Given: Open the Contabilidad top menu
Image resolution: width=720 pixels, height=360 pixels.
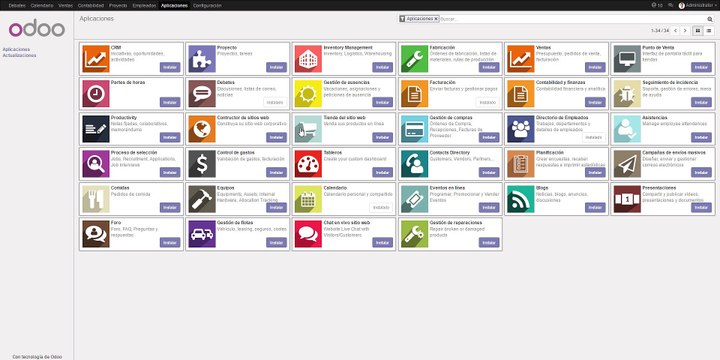Looking at the screenshot, I should click(90, 6).
